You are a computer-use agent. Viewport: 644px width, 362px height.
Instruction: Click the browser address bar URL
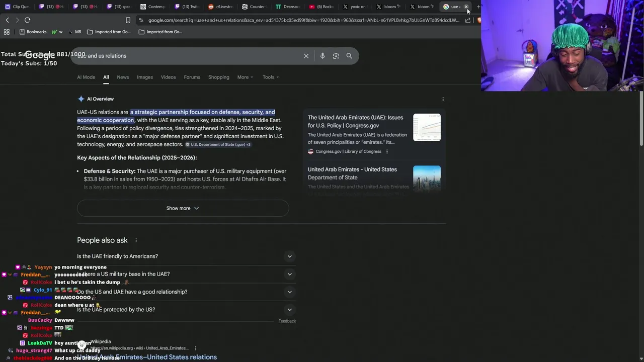(303, 20)
